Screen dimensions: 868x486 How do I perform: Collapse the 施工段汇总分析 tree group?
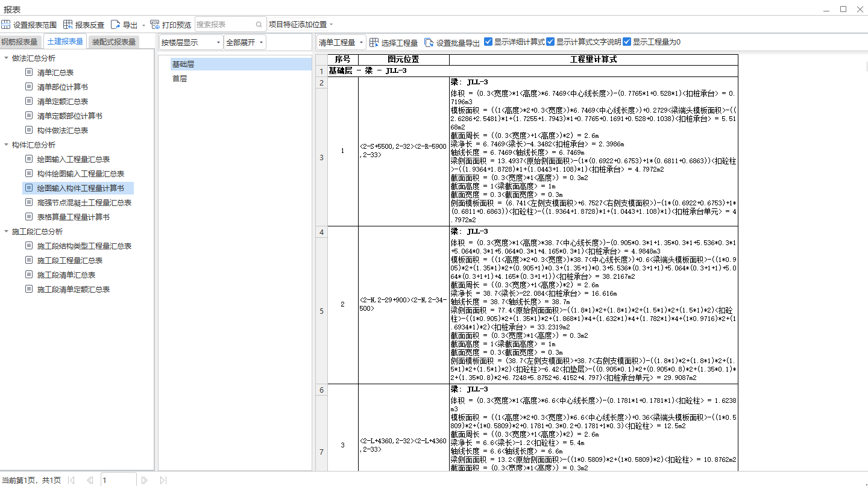[6, 231]
